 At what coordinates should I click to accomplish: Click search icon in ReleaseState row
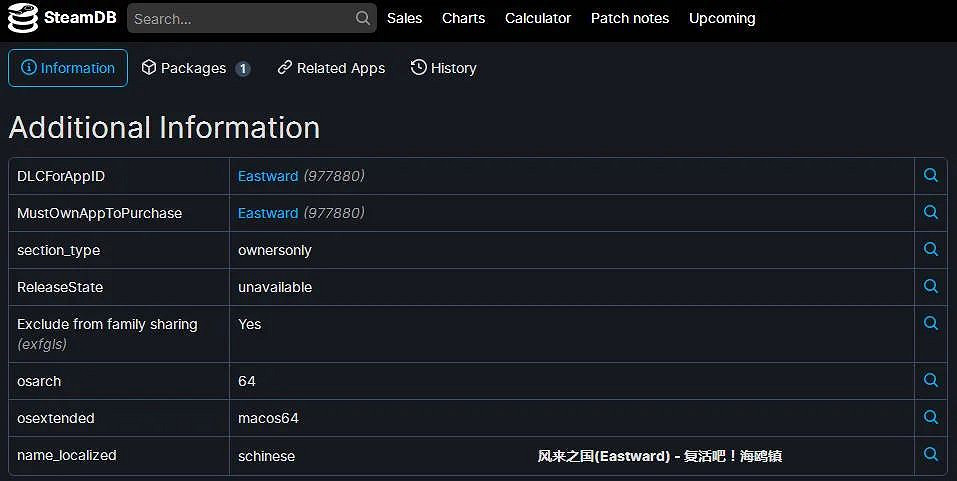pyautogui.click(x=930, y=287)
